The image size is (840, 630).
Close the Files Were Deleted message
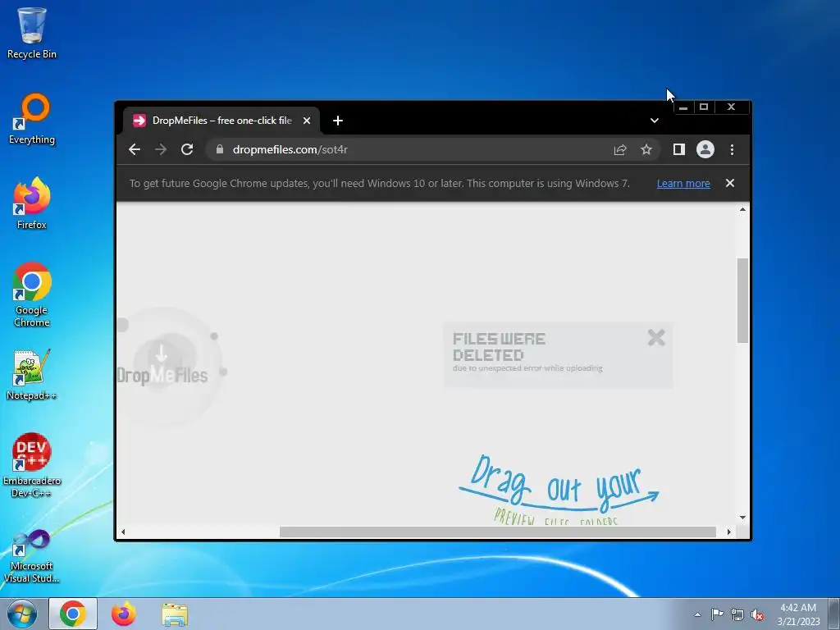click(x=656, y=337)
